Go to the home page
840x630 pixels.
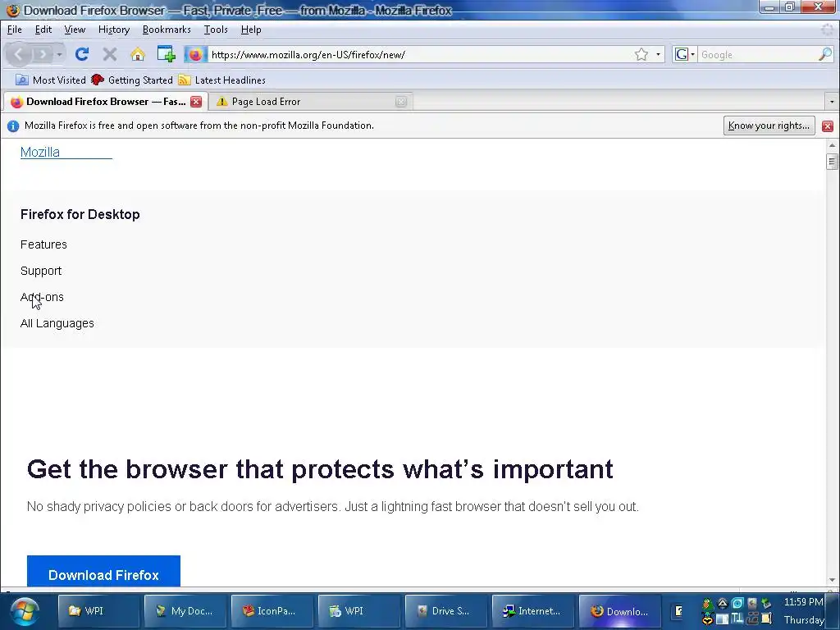138,54
